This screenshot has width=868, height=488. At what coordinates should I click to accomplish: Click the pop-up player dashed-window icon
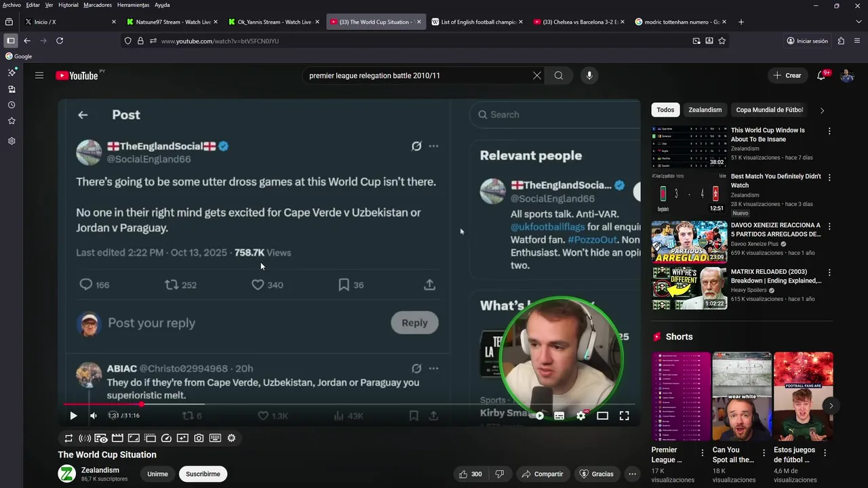[x=150, y=438]
